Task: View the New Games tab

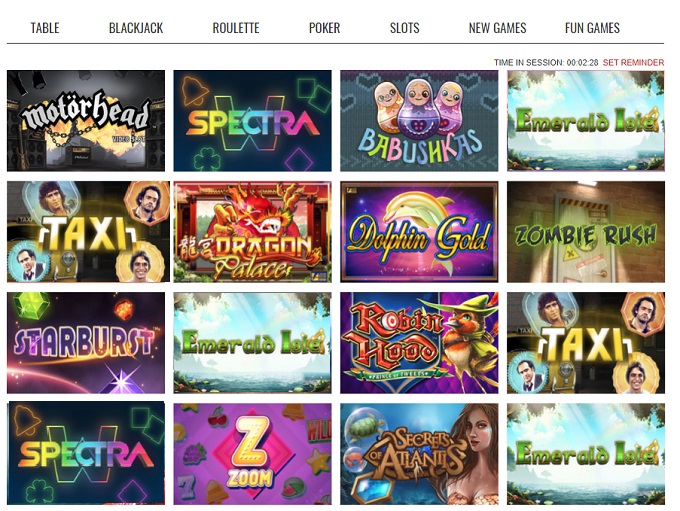Action: 497,28
